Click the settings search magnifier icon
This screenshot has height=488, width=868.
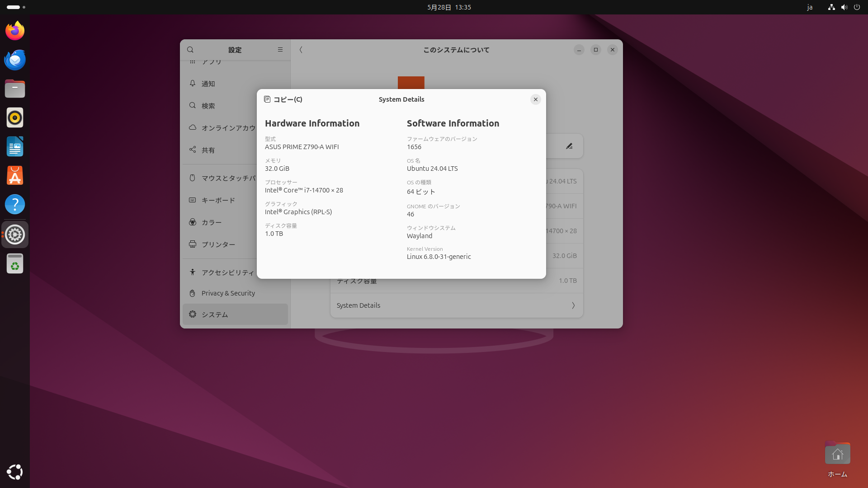coord(190,50)
